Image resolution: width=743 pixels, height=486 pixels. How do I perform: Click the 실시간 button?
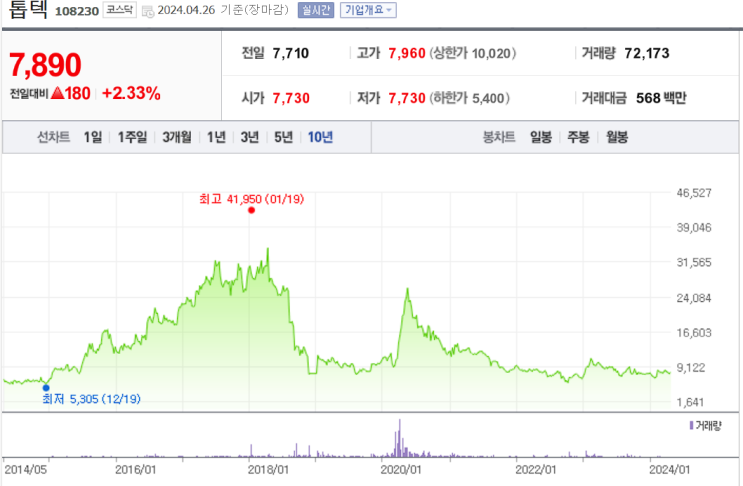316,10
